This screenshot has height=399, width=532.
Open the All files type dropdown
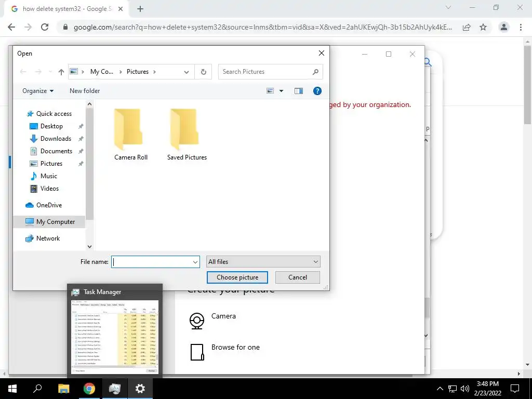coord(263,262)
